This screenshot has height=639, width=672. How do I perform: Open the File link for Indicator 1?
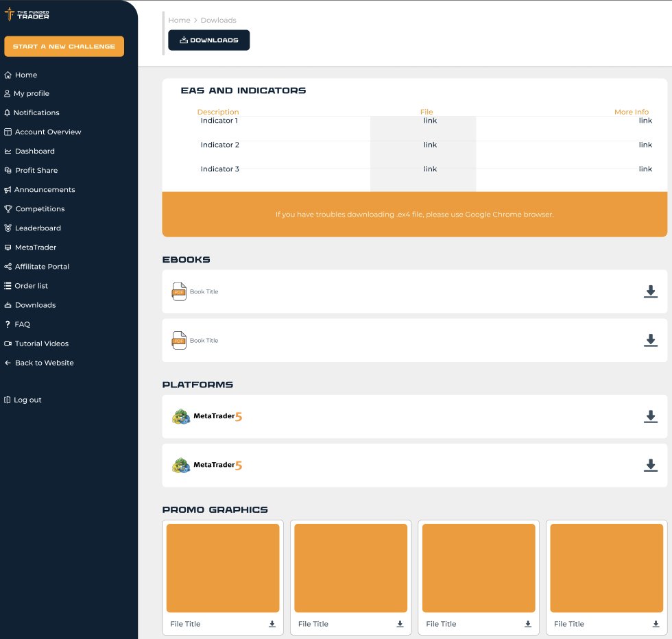tap(431, 121)
